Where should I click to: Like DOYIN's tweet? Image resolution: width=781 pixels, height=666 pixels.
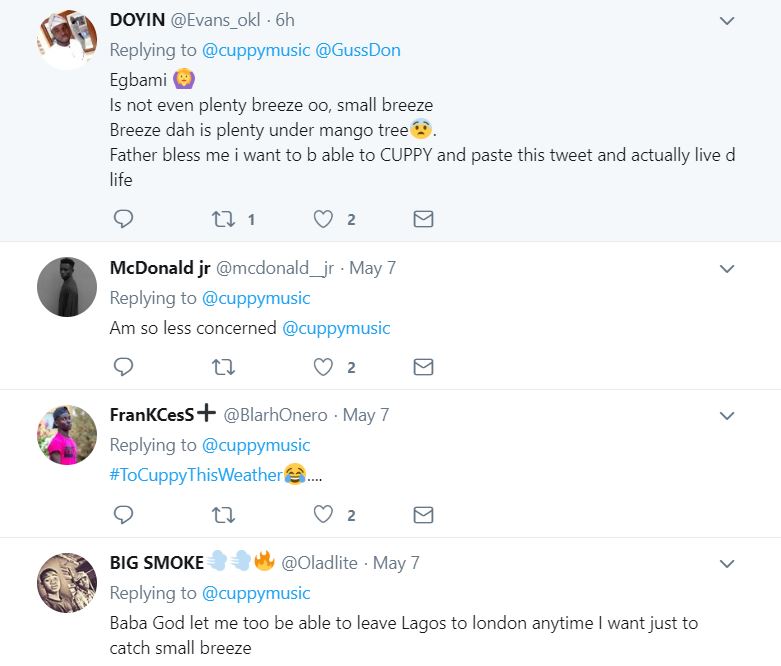pyautogui.click(x=323, y=219)
